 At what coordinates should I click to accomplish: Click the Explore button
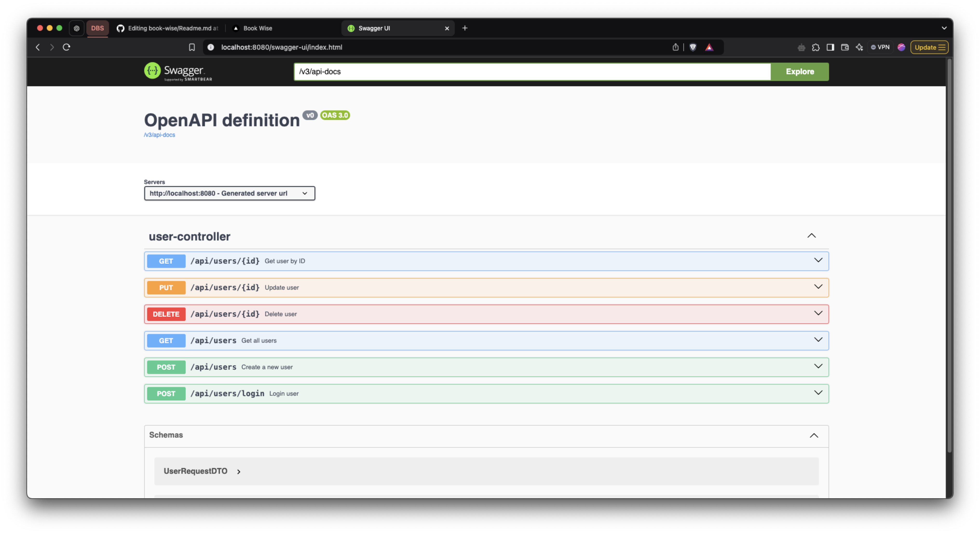point(800,72)
